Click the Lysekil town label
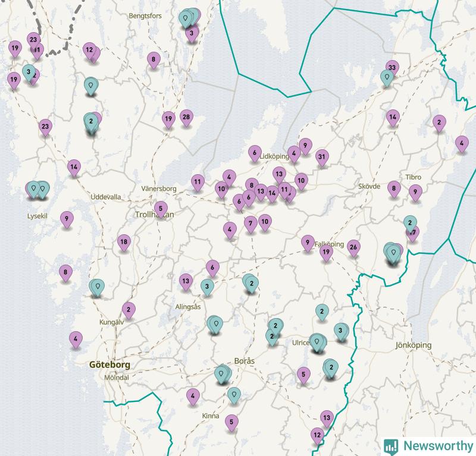The height and width of the screenshot is (456, 476). coord(37,216)
